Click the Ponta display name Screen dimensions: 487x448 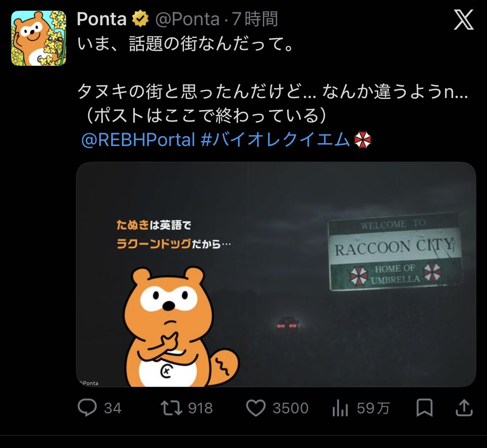pos(102,19)
